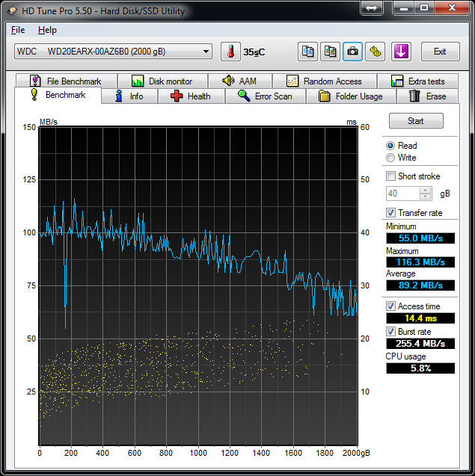Click the Exit button
The height and width of the screenshot is (476, 475).
point(440,52)
